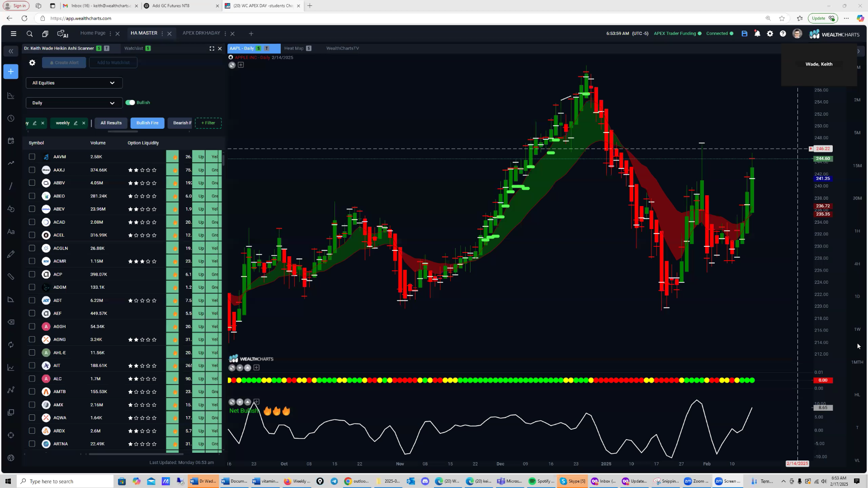
Task: Open the Daily timeframe dropdown
Action: pos(74,103)
